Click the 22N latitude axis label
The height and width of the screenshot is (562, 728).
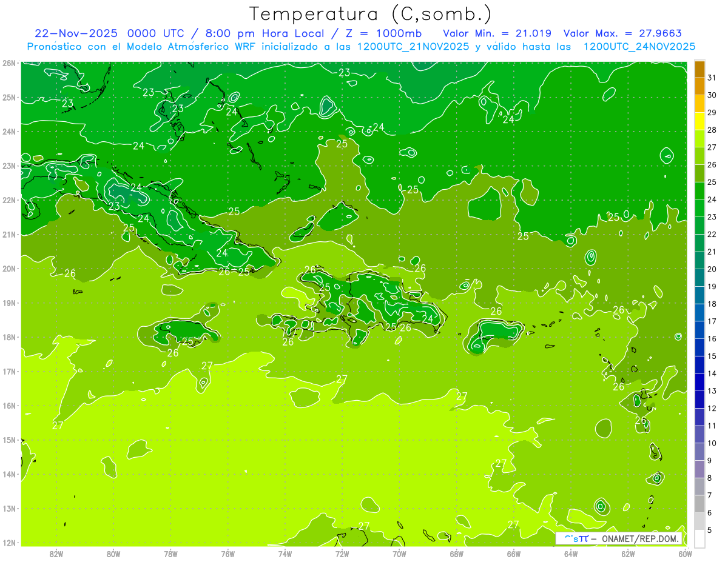pos(8,200)
